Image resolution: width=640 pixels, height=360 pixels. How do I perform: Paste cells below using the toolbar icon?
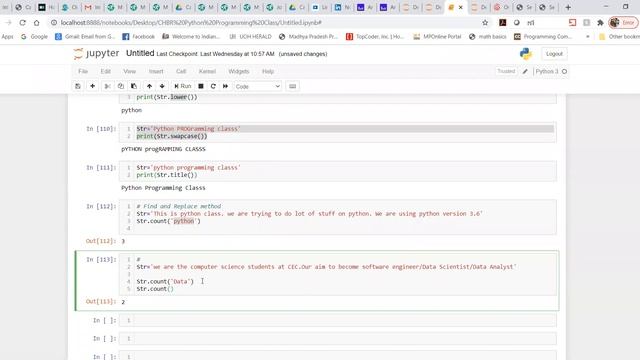134,86
